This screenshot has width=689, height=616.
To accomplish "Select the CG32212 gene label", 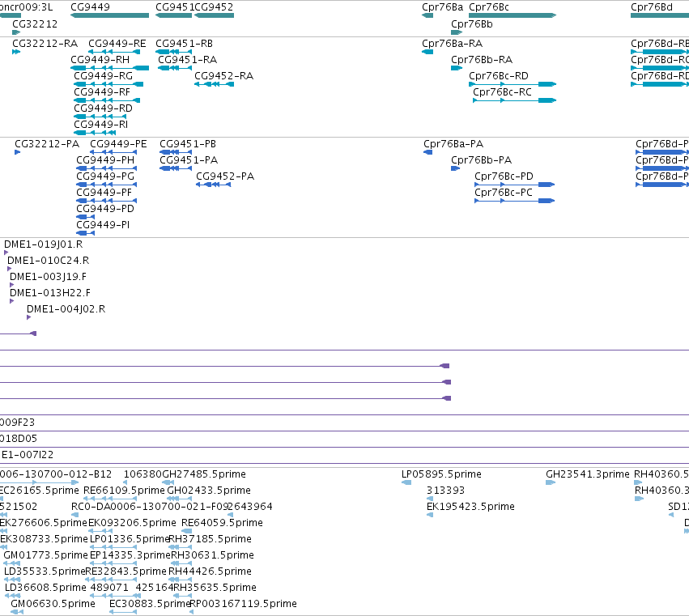I will 35,24.
